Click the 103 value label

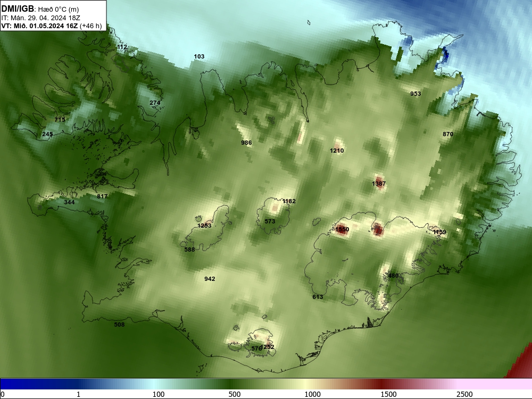pyautogui.click(x=199, y=57)
